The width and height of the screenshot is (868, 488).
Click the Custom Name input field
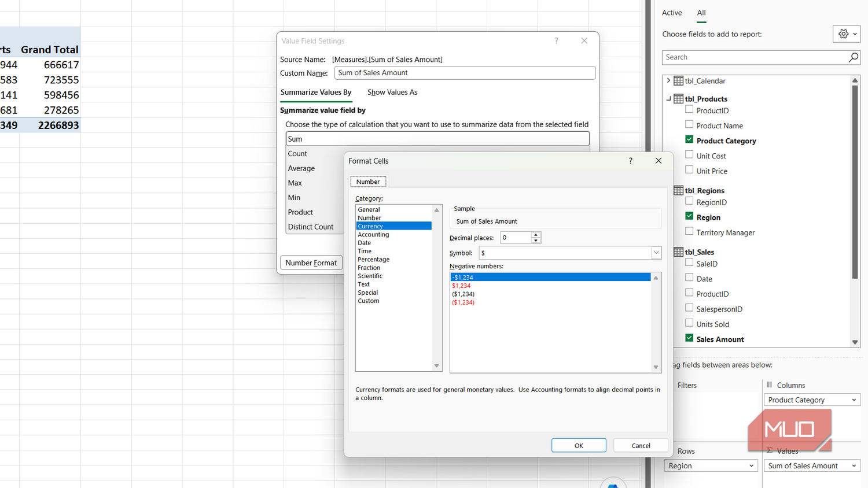[465, 73]
